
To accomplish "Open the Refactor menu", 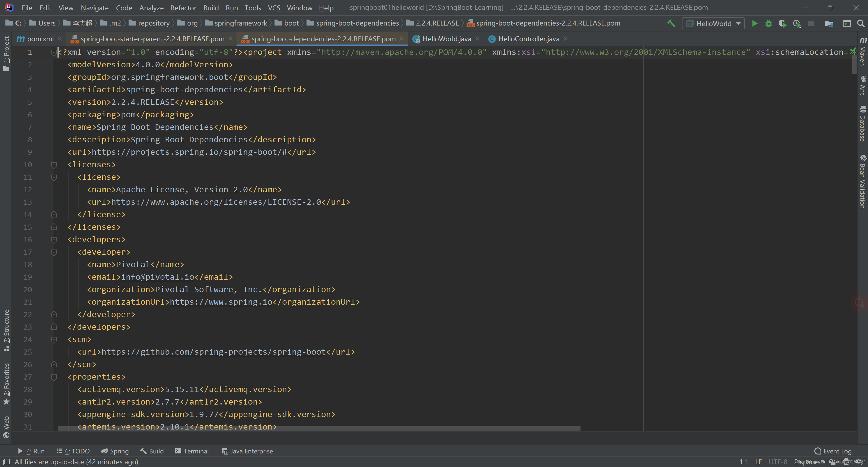I will point(183,8).
